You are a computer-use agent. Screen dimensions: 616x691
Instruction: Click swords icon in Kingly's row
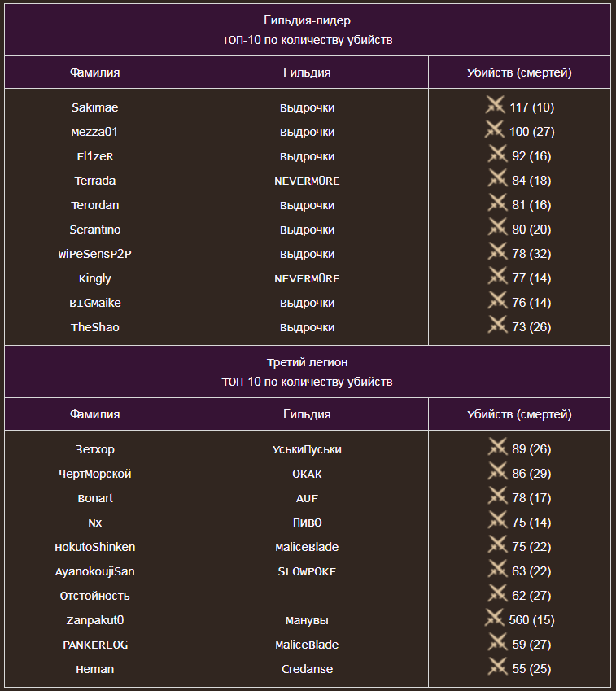[x=497, y=277]
